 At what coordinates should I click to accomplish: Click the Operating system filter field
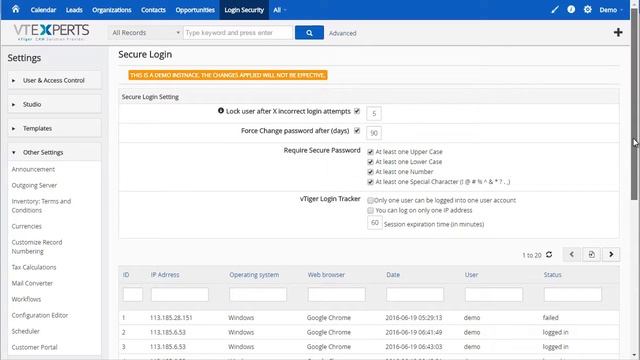point(258,294)
